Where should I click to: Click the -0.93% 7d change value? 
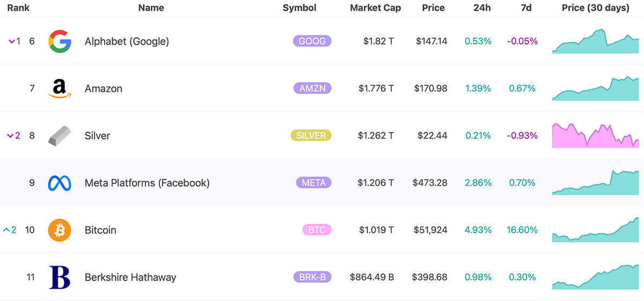[x=522, y=136]
